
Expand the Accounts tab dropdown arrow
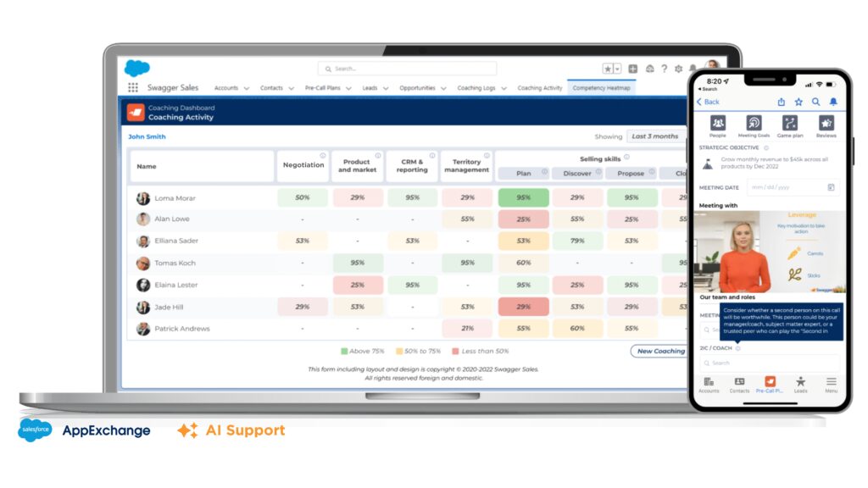247,88
